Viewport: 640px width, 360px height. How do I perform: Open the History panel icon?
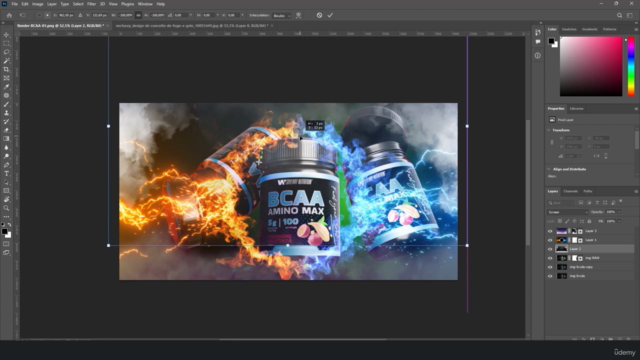coord(538,32)
